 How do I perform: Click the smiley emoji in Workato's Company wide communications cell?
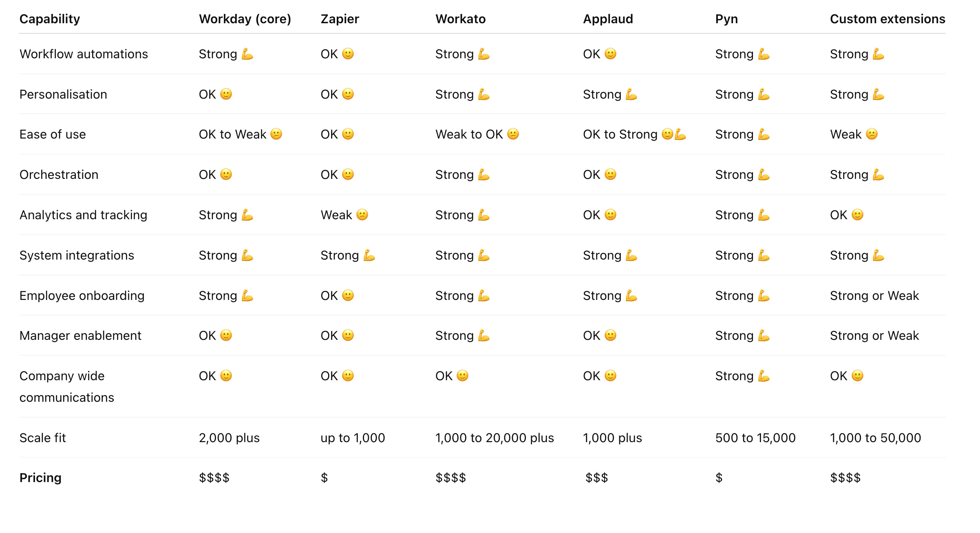click(x=462, y=376)
